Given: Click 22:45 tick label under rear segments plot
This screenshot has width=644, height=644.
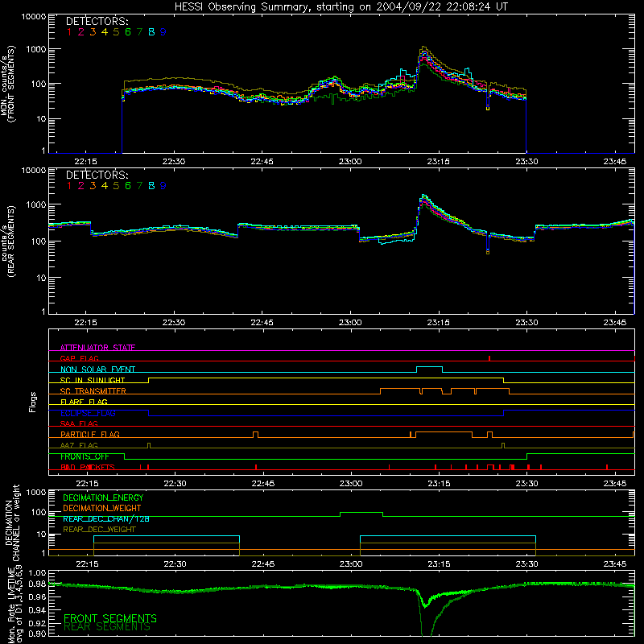Looking at the screenshot, I should pyautogui.click(x=262, y=323).
